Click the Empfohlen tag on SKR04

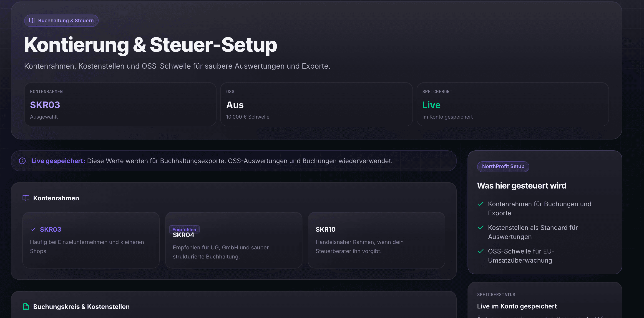[184, 230]
